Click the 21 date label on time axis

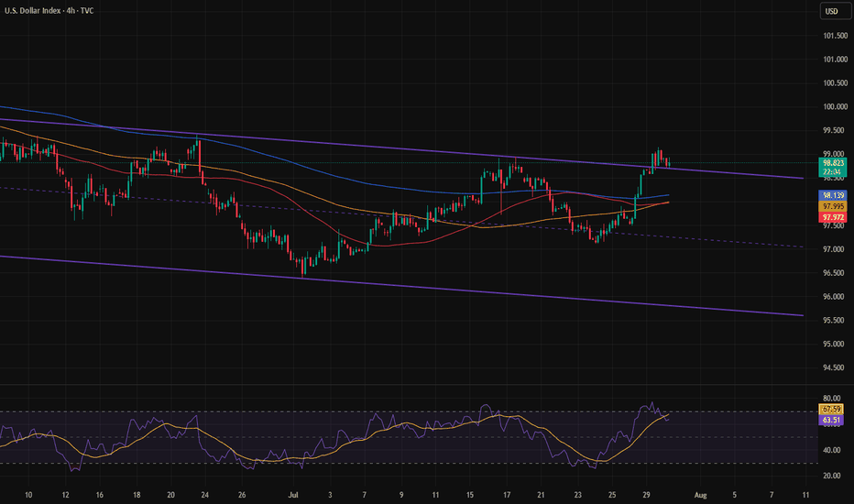click(541, 495)
